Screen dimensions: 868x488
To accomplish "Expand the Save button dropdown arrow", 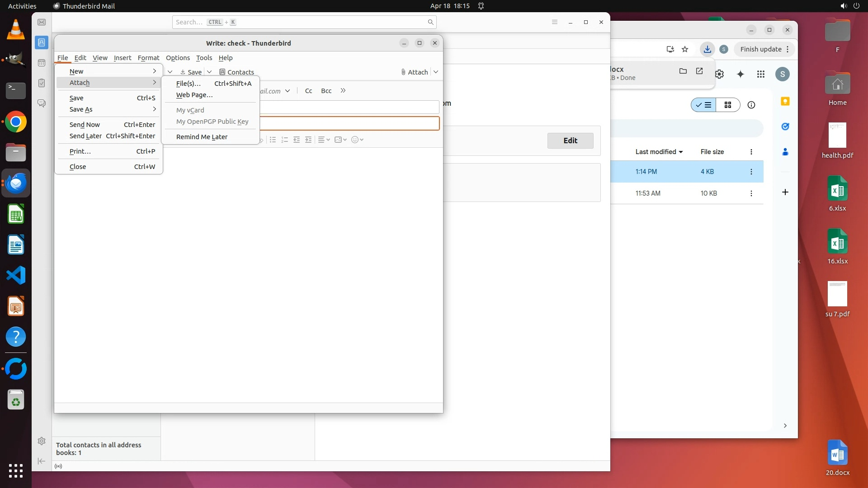I will (209, 72).
